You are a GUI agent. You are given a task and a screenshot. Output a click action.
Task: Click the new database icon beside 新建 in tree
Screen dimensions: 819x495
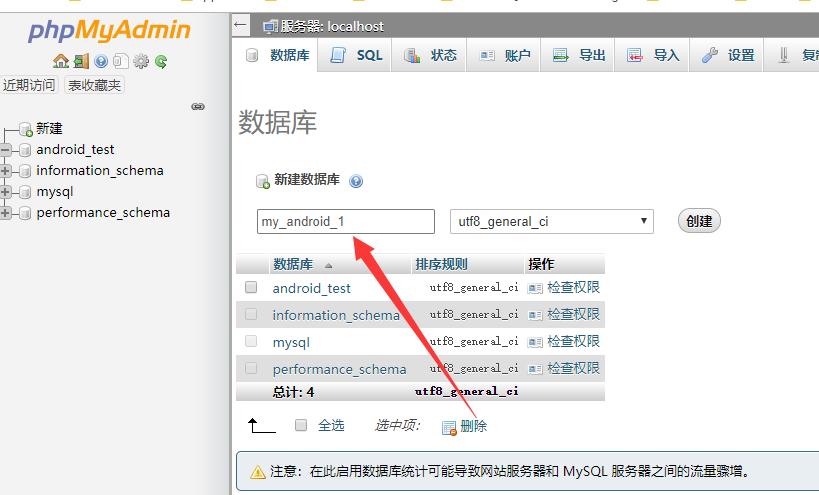point(26,129)
